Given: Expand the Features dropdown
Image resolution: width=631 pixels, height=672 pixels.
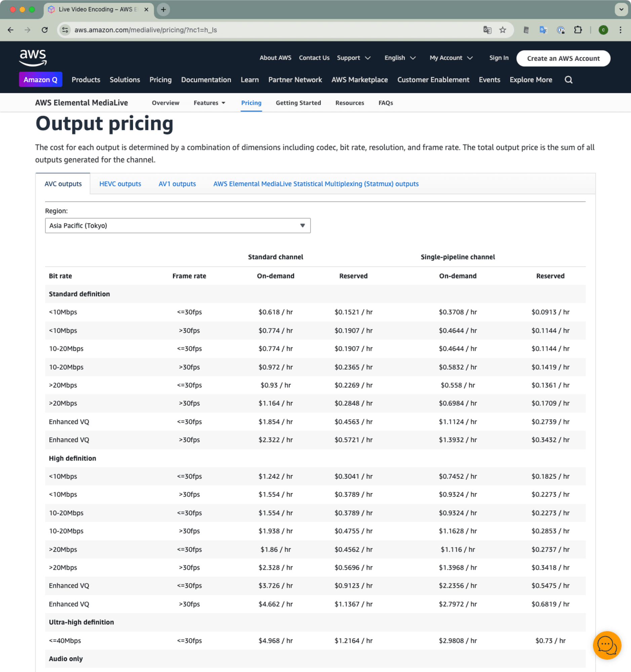Looking at the screenshot, I should pos(209,103).
